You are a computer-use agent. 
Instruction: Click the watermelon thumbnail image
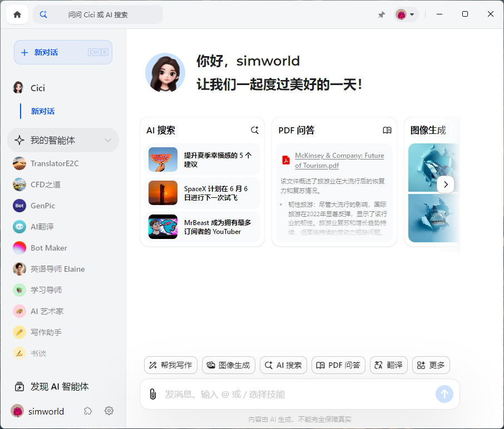(x=163, y=159)
